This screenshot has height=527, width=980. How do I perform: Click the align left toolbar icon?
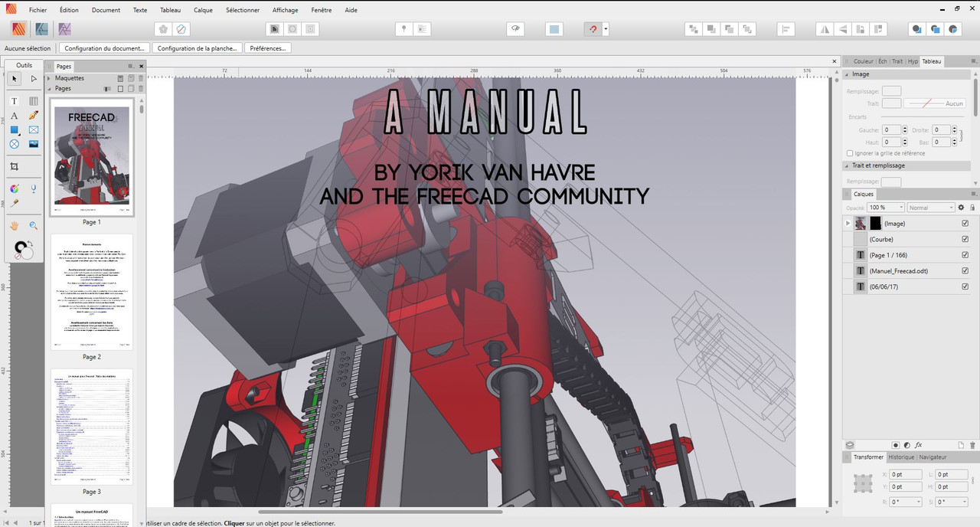point(786,29)
